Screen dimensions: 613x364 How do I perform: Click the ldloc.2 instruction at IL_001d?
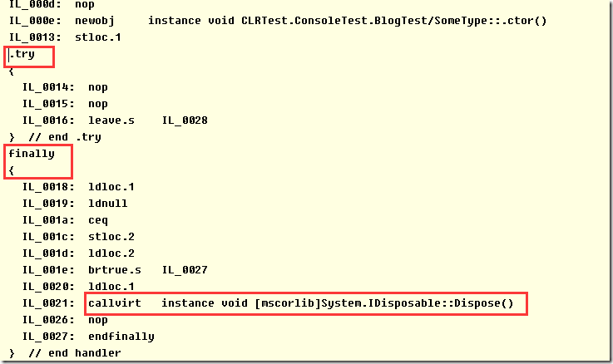point(111,253)
